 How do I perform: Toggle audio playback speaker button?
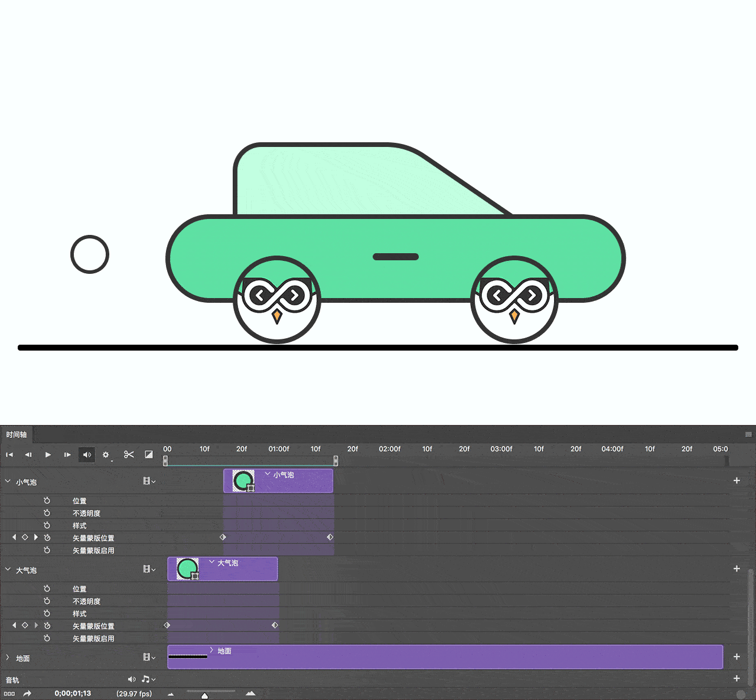pos(87,454)
